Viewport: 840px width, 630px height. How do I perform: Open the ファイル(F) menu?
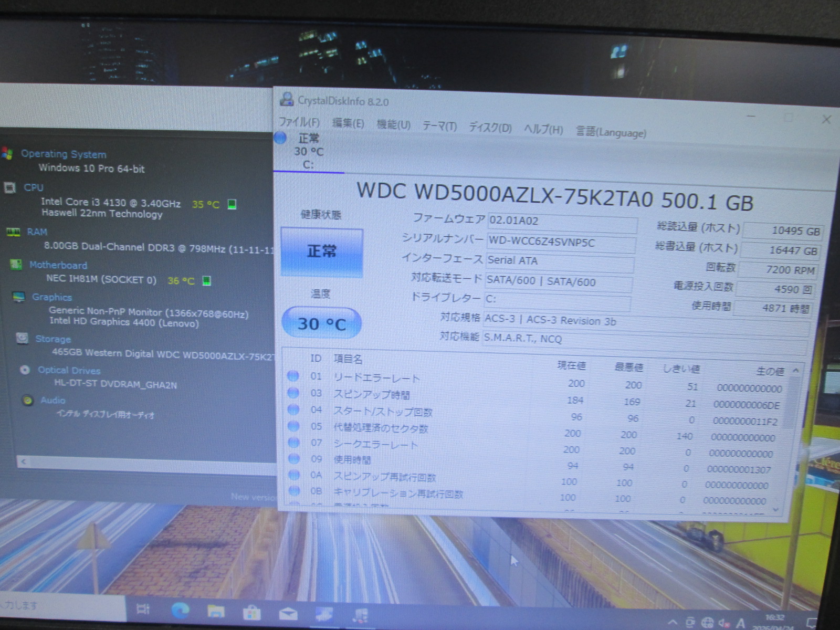point(299,122)
